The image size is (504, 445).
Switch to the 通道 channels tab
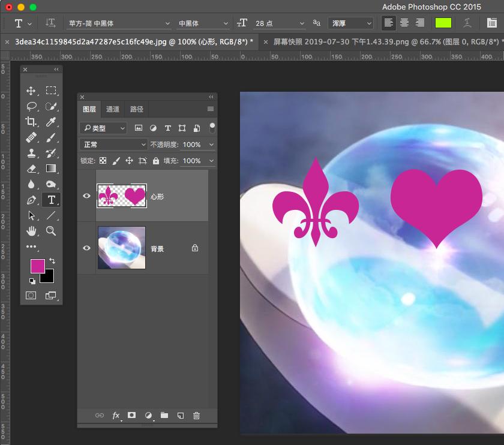pyautogui.click(x=113, y=109)
